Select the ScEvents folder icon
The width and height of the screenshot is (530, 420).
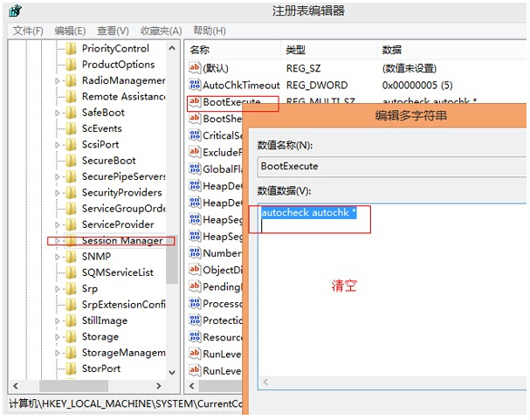click(71, 128)
